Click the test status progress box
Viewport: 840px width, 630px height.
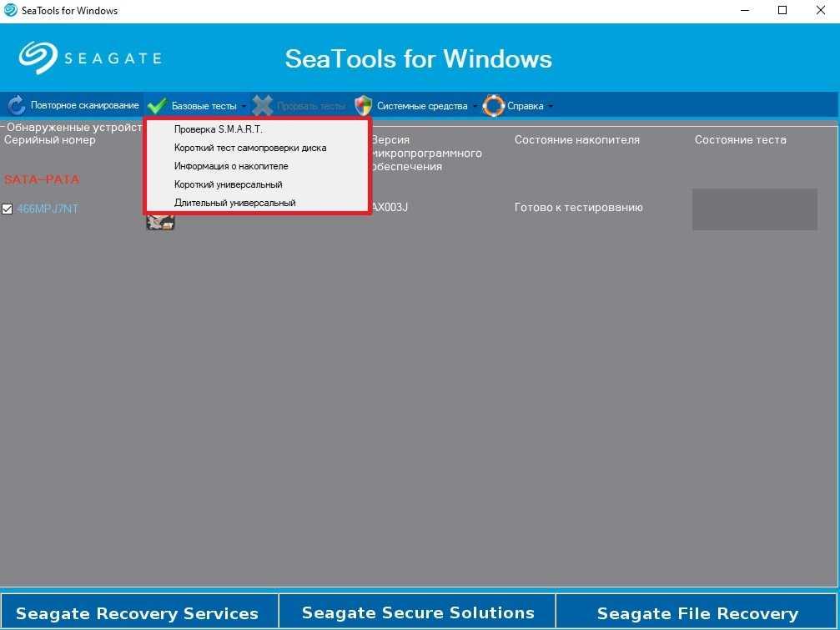[x=755, y=209]
